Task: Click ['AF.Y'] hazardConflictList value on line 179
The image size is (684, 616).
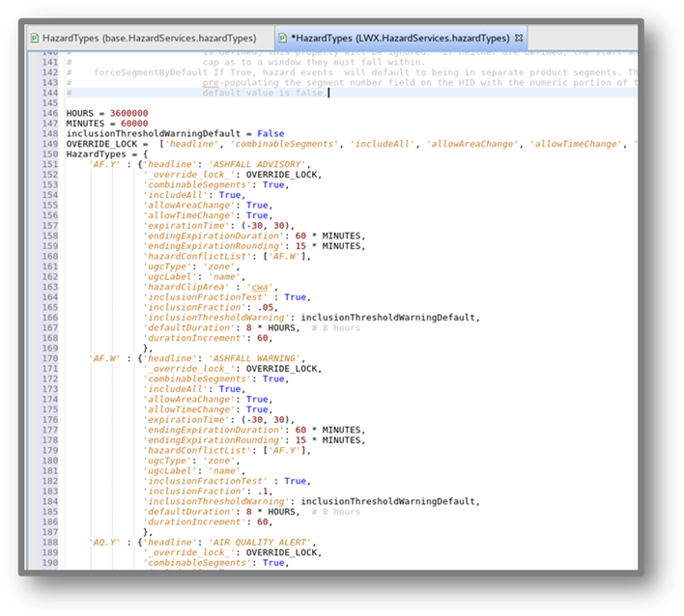Action: pos(284,450)
